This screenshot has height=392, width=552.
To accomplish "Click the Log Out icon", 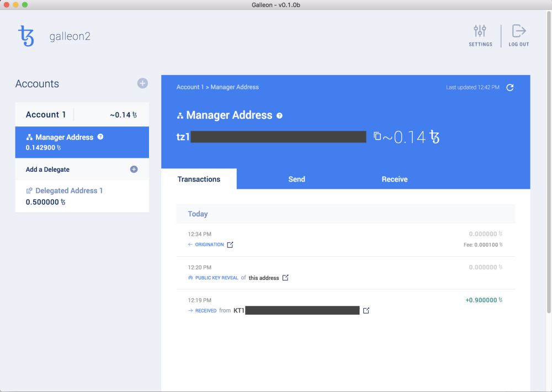I will coord(518,31).
